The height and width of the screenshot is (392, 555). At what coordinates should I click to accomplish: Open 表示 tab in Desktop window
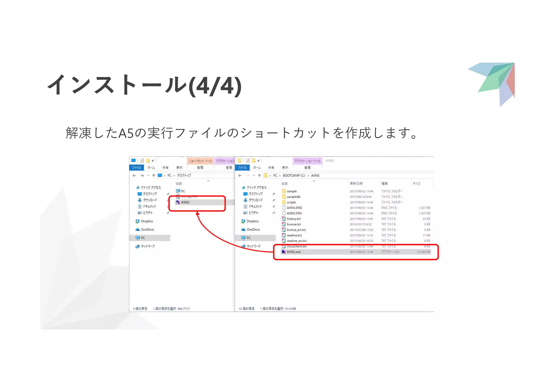point(179,168)
